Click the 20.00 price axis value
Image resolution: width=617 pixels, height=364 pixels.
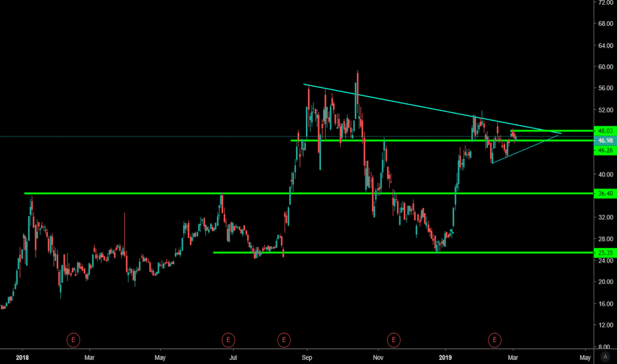tap(606, 282)
